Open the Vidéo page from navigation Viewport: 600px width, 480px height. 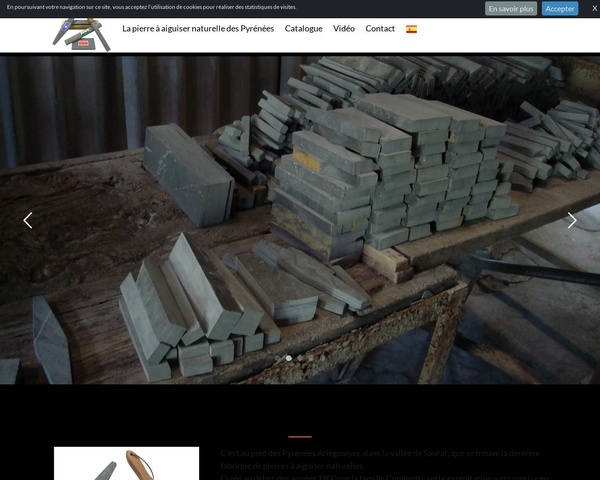click(x=344, y=29)
